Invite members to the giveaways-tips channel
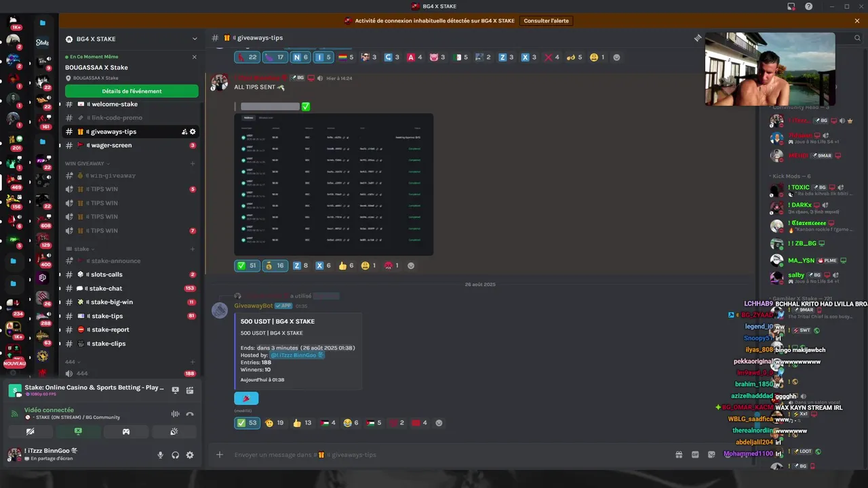 click(x=184, y=131)
